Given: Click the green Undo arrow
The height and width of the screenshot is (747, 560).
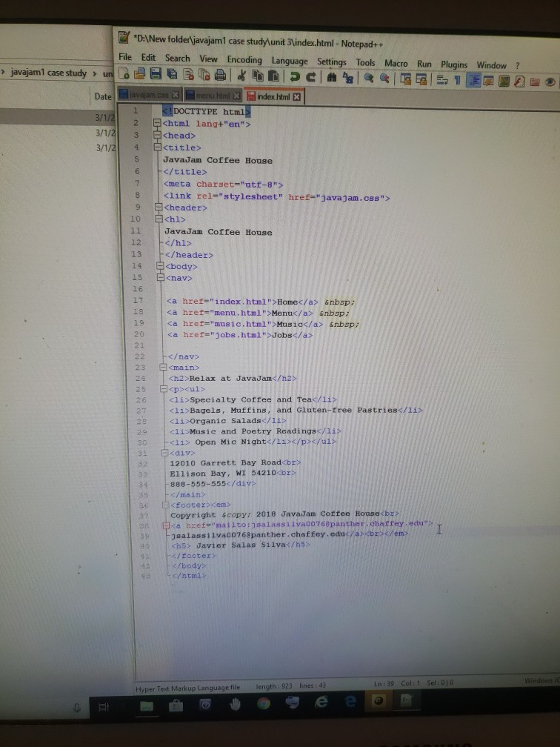Looking at the screenshot, I should pyautogui.click(x=295, y=76).
